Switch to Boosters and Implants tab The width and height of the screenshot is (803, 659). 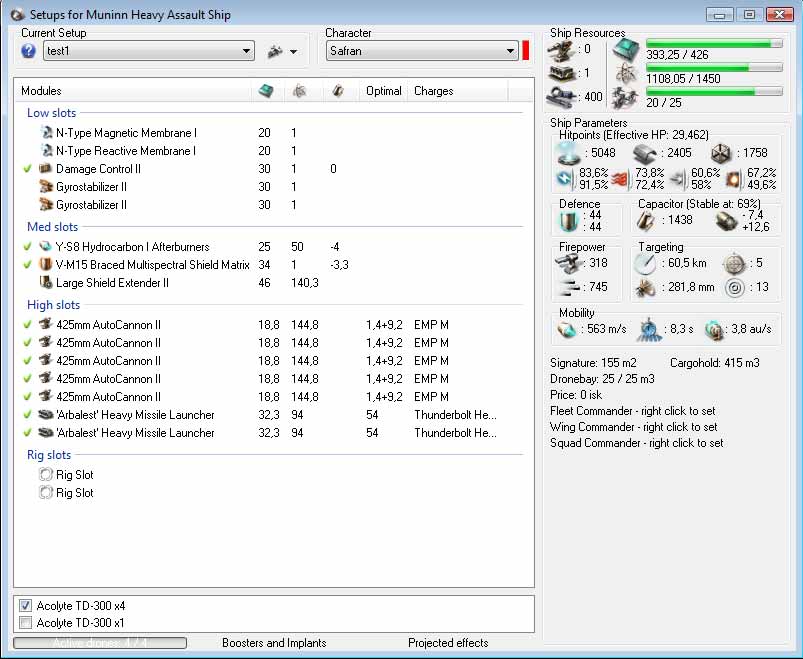(273, 643)
